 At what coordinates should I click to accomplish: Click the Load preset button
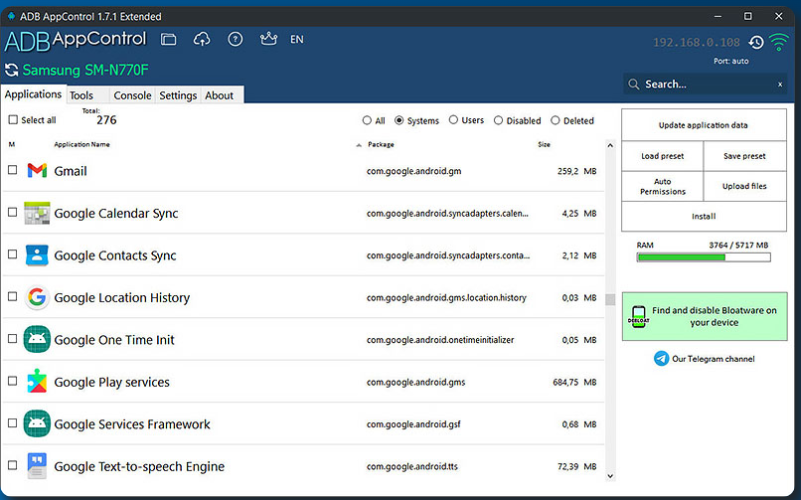[663, 156]
